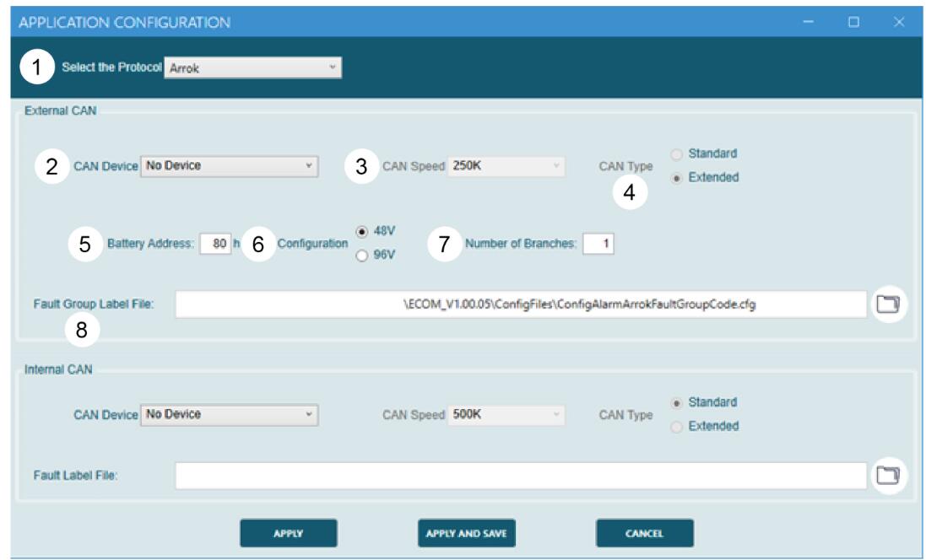Click the Internal CAN group label
This screenshot has width=926, height=560.
point(58,370)
